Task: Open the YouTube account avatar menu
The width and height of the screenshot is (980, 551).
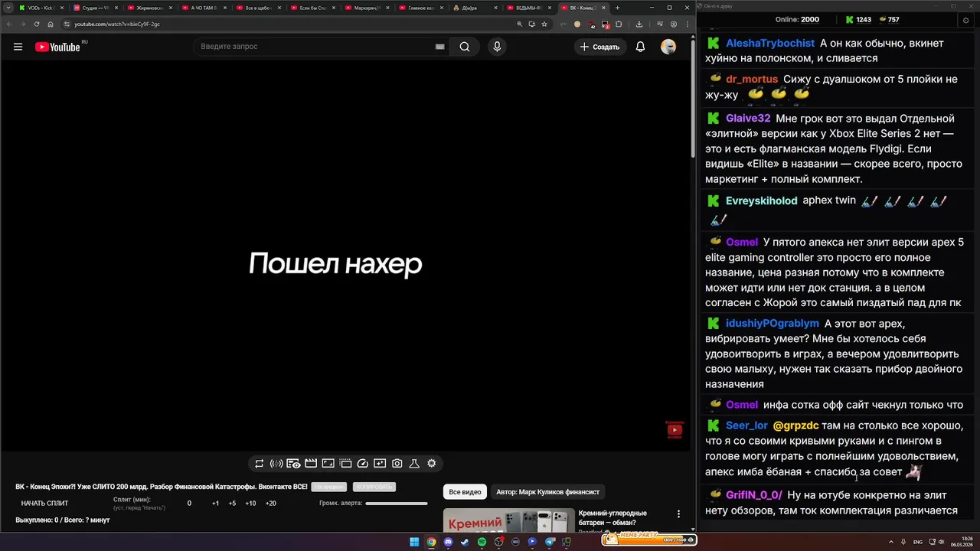Action: [668, 47]
